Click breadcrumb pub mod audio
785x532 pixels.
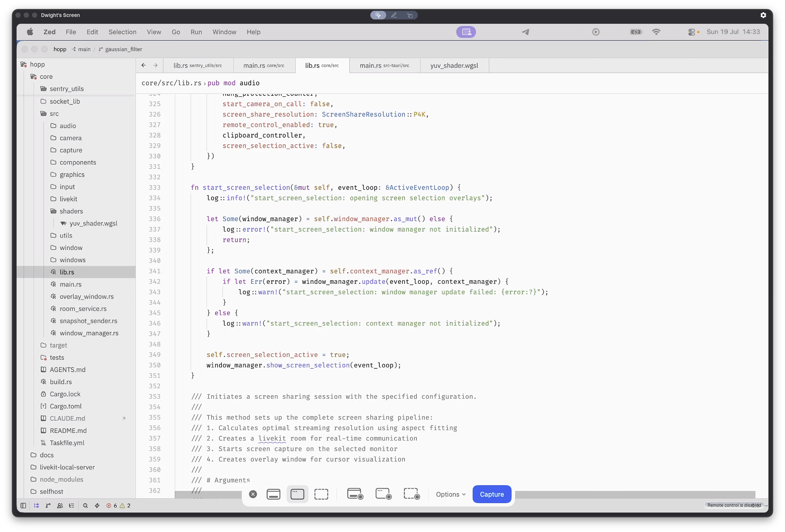point(233,83)
